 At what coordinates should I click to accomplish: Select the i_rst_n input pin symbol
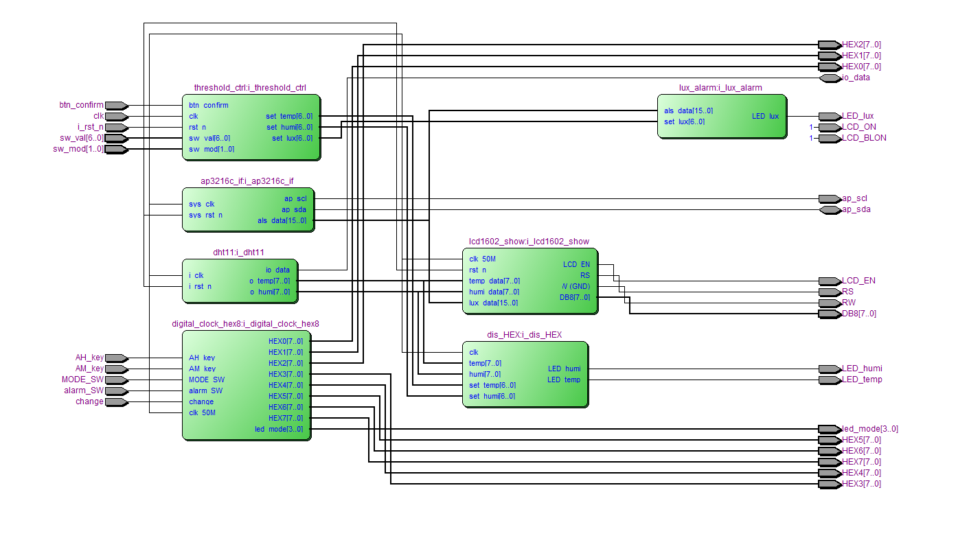(x=116, y=128)
